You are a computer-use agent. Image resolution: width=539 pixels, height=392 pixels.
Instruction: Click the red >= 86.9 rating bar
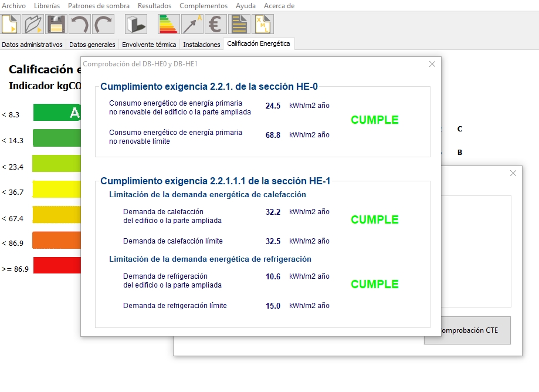tap(57, 265)
